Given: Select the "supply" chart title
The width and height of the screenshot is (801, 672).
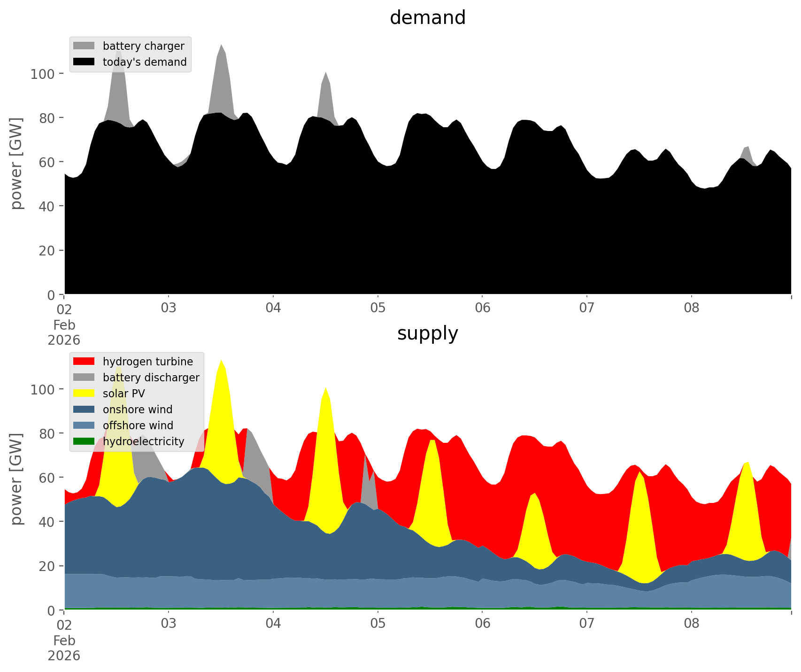Looking at the screenshot, I should tap(427, 333).
